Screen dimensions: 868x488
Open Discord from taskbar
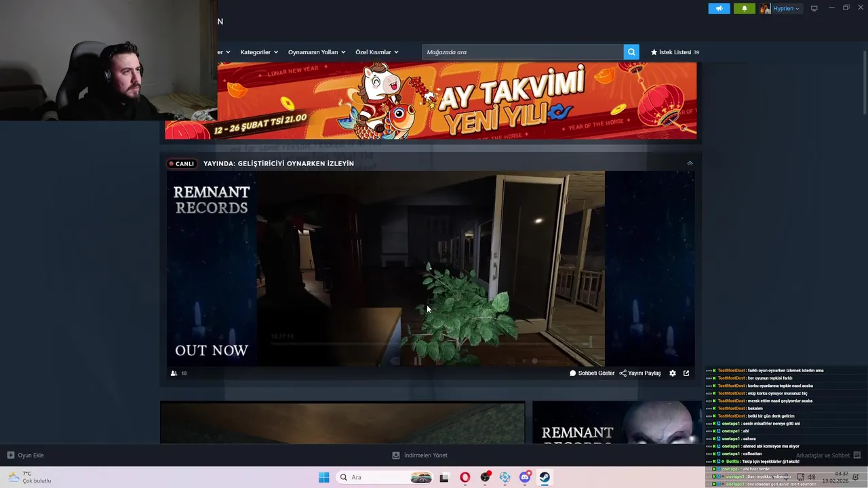[525, 477]
